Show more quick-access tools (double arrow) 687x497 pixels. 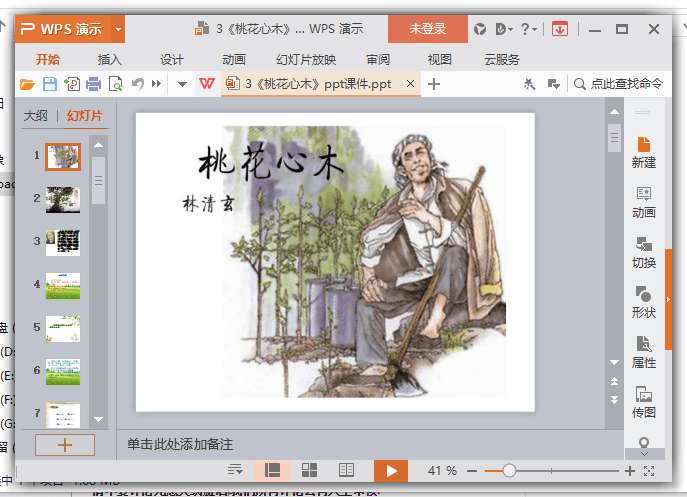(x=156, y=83)
